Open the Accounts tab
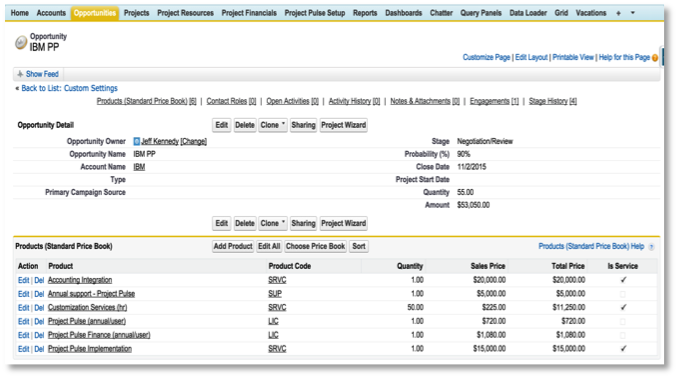 (51, 13)
